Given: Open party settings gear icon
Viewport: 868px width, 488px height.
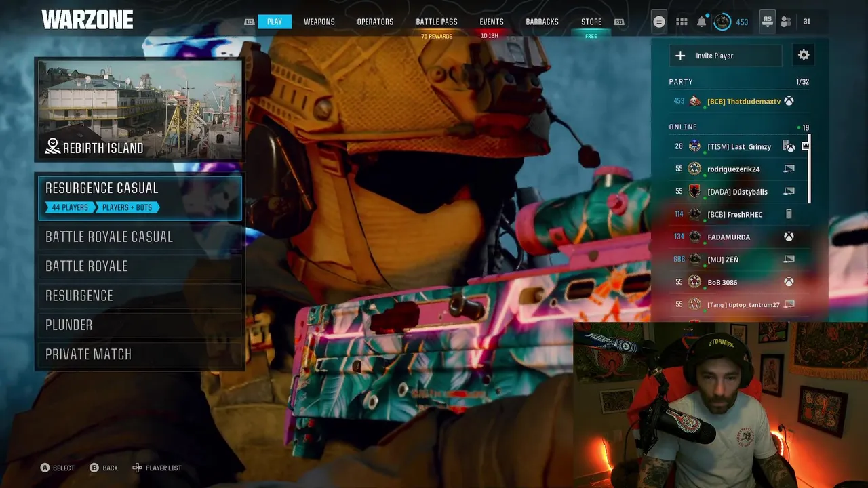Looking at the screenshot, I should pos(804,56).
